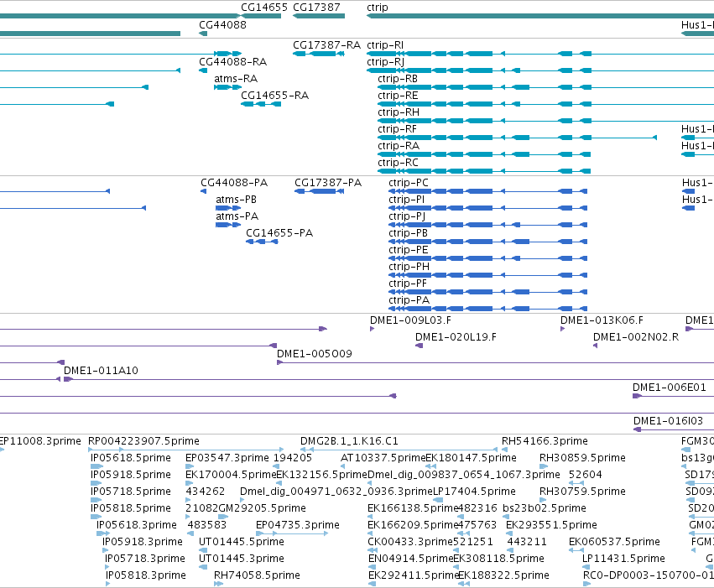Select the EK180147.5prime EST label
The width and height of the screenshot is (714, 588).
click(471, 458)
